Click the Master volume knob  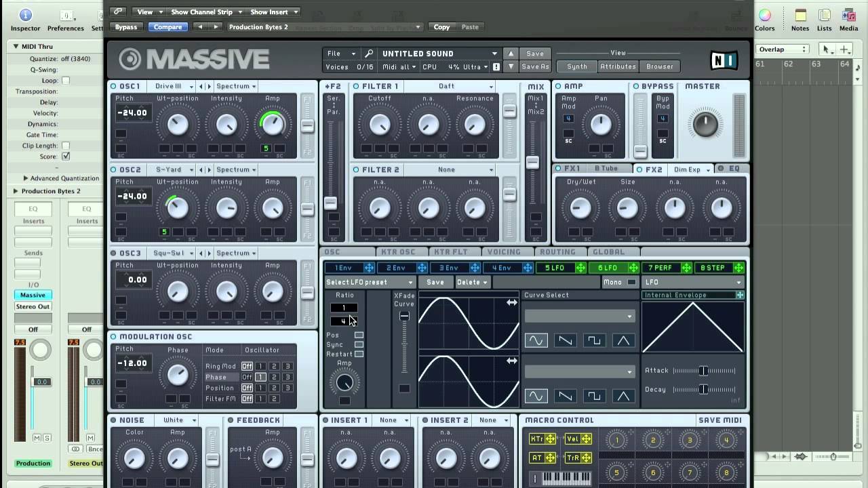point(705,124)
